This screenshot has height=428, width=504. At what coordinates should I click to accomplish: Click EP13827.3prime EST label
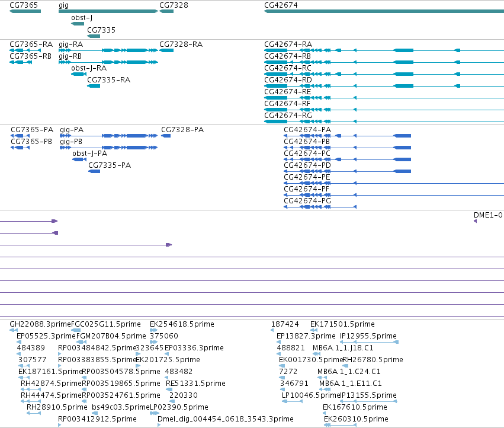(x=306, y=336)
